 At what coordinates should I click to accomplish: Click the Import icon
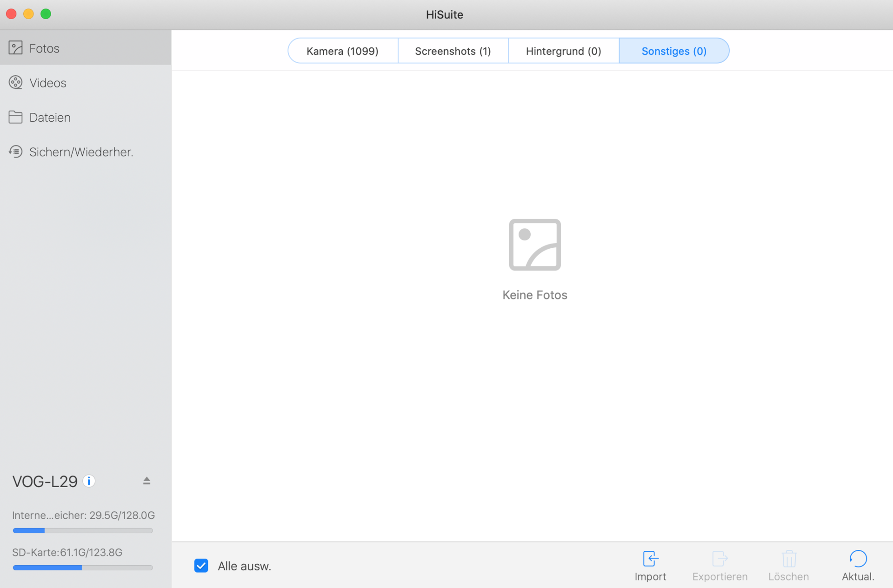650,559
